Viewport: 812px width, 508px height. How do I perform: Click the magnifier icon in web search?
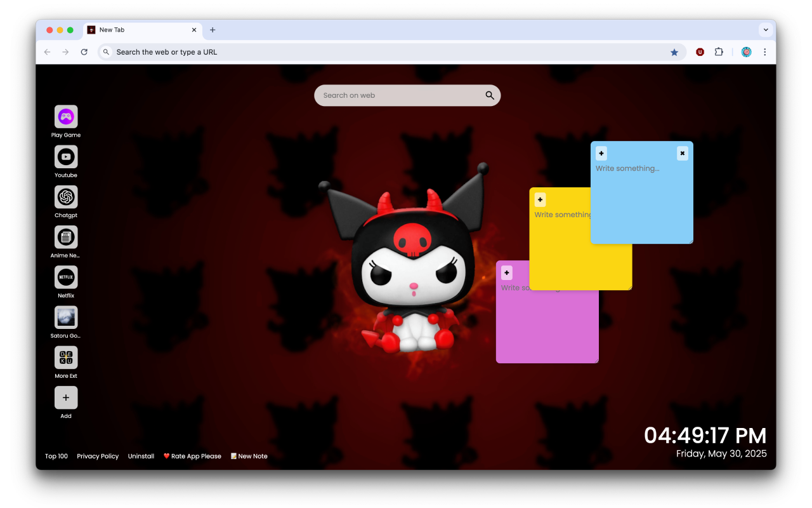(x=490, y=95)
